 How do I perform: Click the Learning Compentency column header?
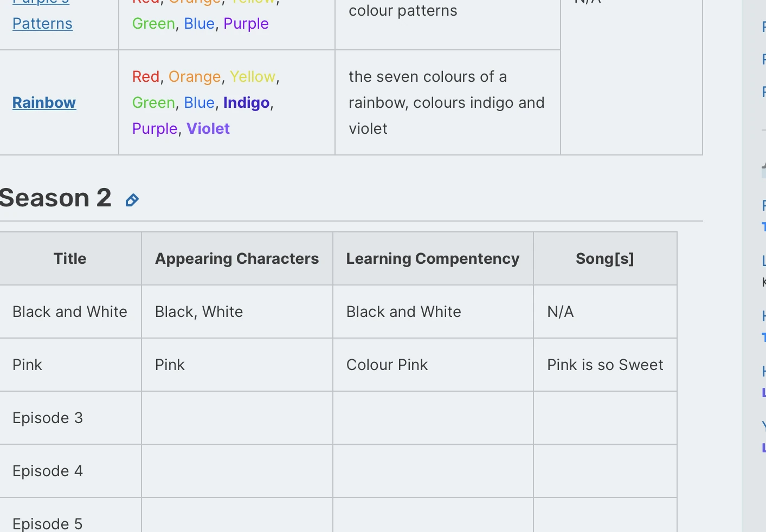(433, 258)
